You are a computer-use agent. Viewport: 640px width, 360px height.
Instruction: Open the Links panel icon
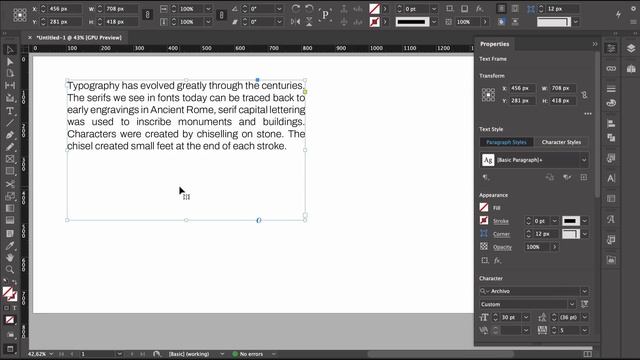pos(611,69)
